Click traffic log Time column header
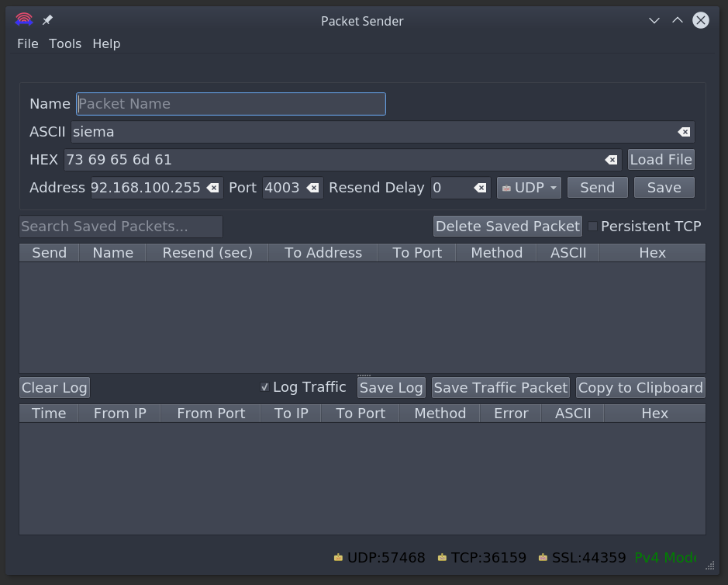 [49, 414]
